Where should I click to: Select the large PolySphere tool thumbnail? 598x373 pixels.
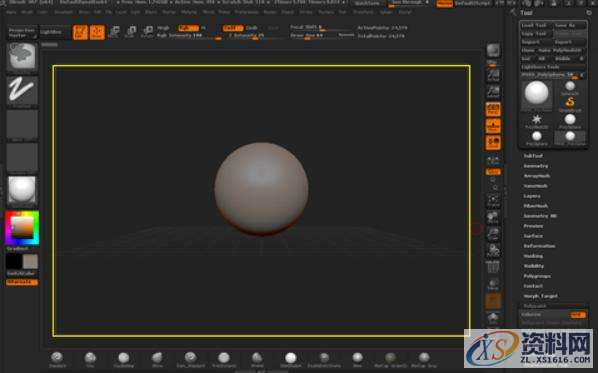point(537,94)
